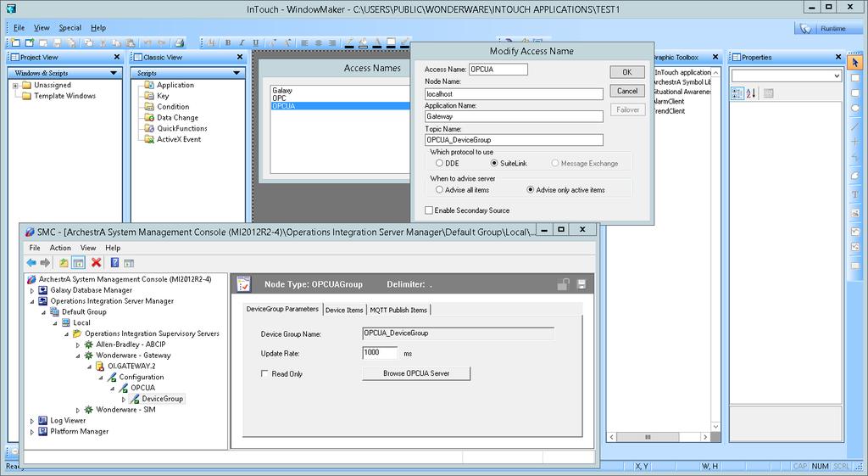Open the Special menu in WindowMaker
Screen dimensions: 868x476
coord(70,28)
